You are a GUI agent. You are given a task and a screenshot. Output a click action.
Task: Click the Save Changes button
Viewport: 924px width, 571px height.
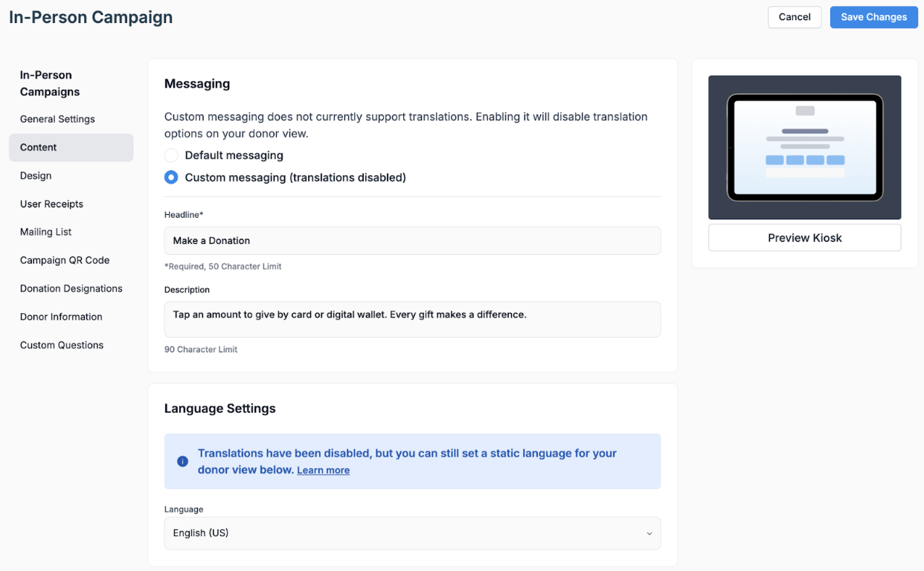point(873,17)
